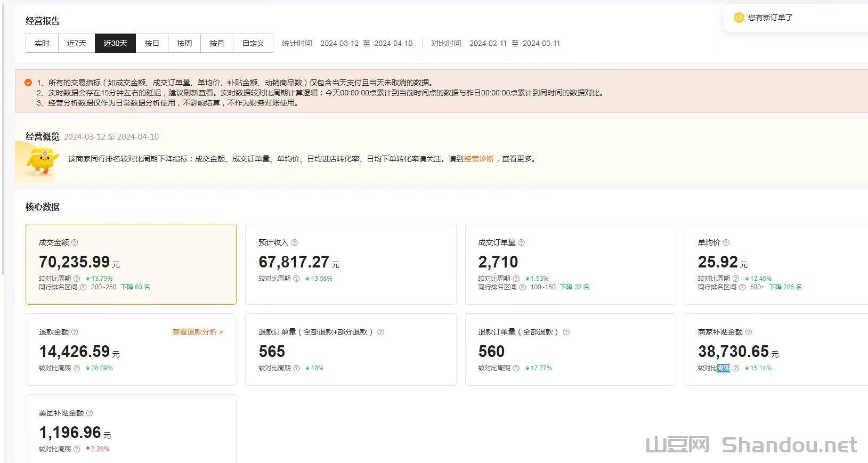The image size is (868, 463).
Task: Click help icon beside 成交订单量
Action: [521, 242]
